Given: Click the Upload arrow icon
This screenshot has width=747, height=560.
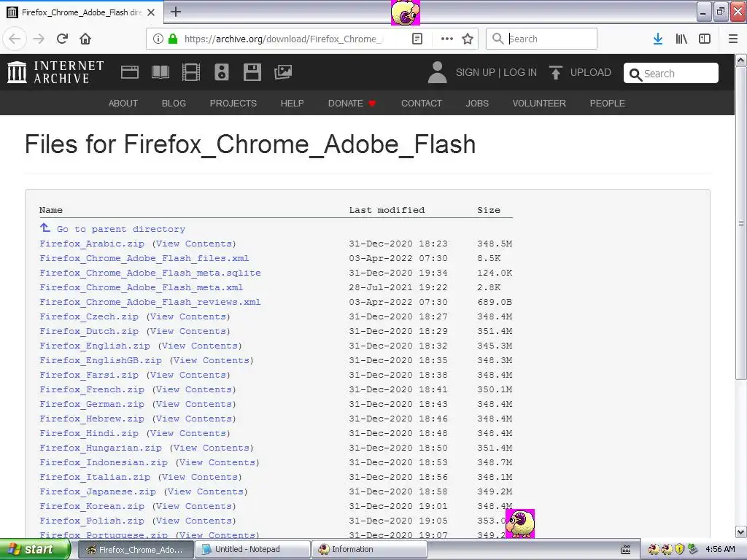Looking at the screenshot, I should (555, 72).
